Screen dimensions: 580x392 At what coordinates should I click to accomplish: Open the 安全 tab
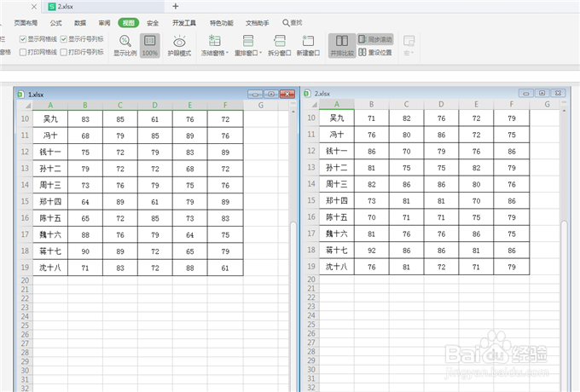153,23
